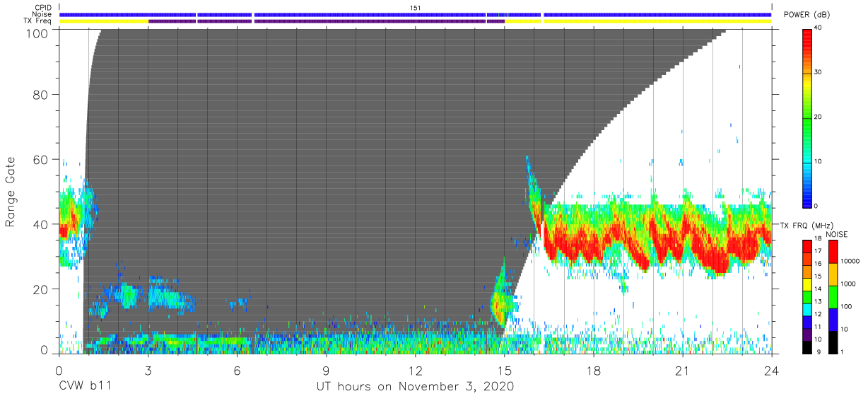Click the 'CVW b11' radar beam label
The width and height of the screenshot is (868, 401).
pos(84,387)
